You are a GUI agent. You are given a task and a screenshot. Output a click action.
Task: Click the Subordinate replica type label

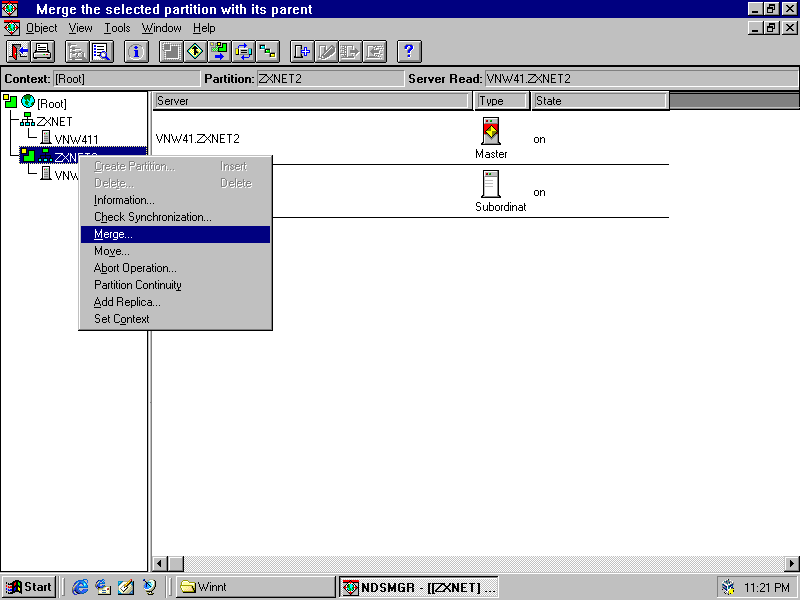point(501,207)
